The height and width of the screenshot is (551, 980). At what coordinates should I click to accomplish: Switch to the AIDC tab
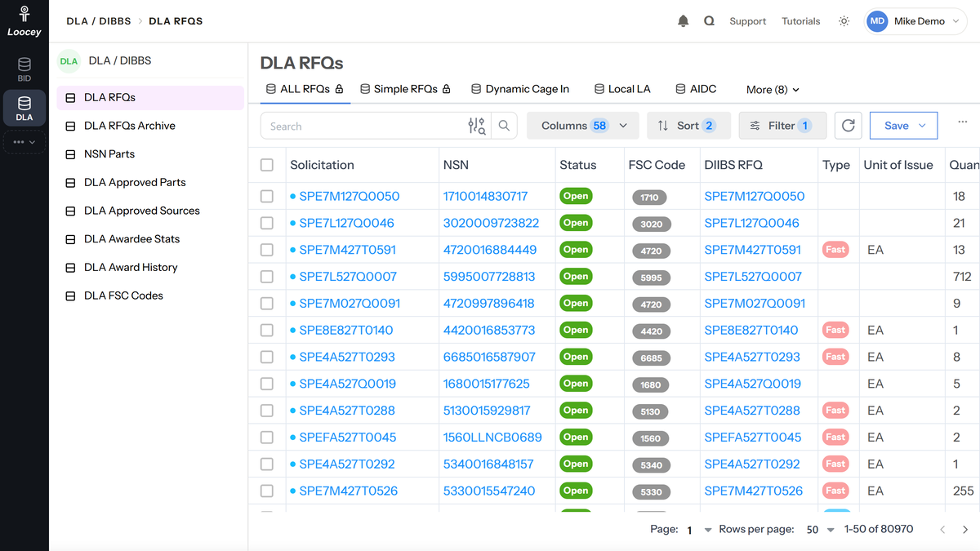coord(696,89)
